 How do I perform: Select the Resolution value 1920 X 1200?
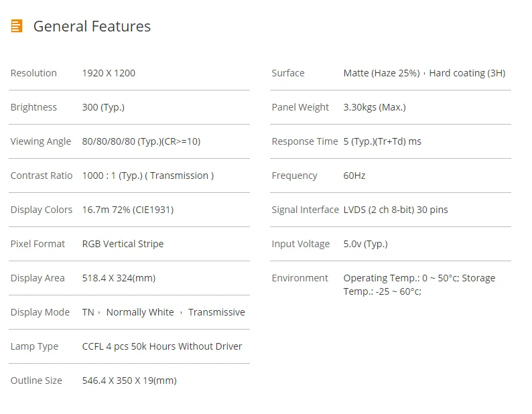(109, 73)
